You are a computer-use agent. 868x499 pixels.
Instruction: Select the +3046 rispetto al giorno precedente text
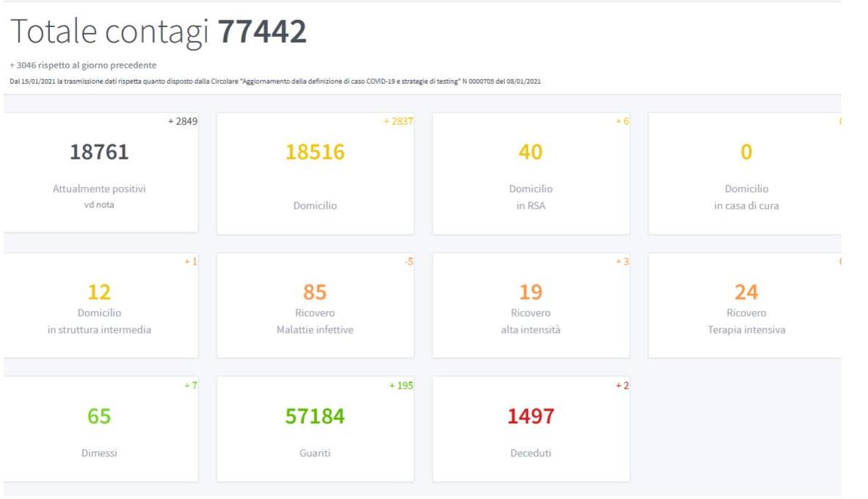[83, 65]
